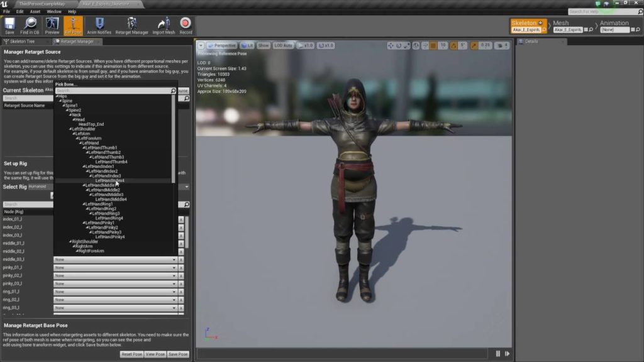Viewport: 644px width, 362px height.
Task: Collapse the LeftShoulder bone node
Action: pos(70,129)
